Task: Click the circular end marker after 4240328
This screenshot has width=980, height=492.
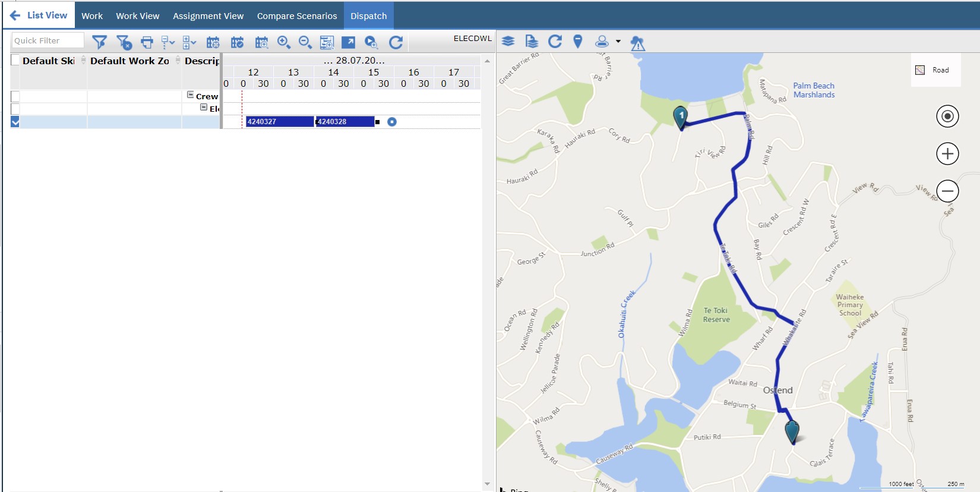Action: point(392,122)
